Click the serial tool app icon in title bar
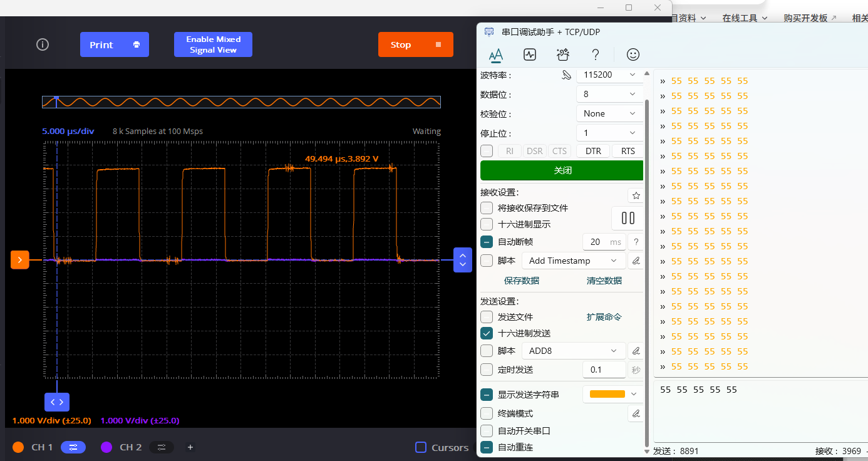868x461 pixels. (489, 32)
